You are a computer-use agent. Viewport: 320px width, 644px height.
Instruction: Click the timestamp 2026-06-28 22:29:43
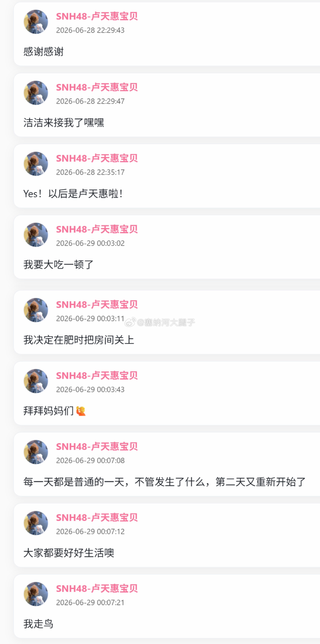90,30
